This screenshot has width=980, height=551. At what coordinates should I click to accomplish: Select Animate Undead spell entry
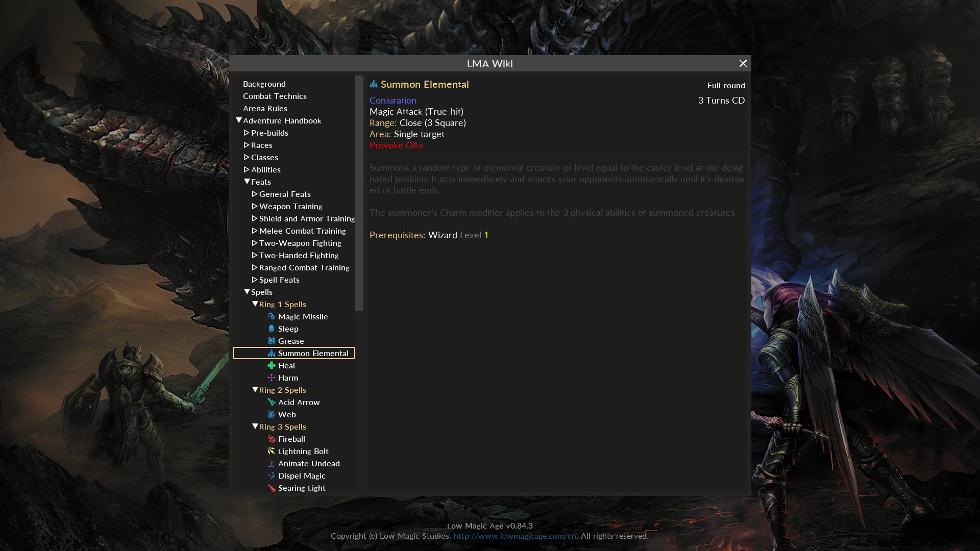(x=308, y=463)
